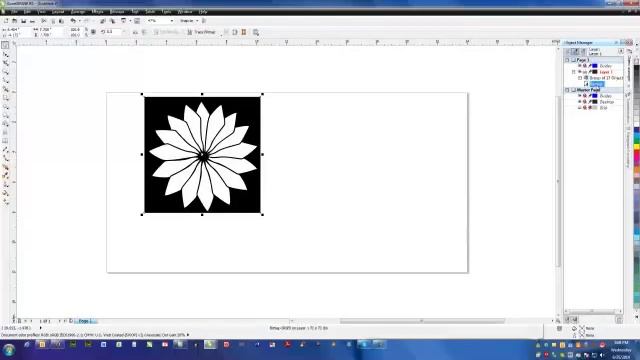Screen dimensions: 640x360
Task: Toggle visibility eye of Layer 1
Action: [580, 72]
